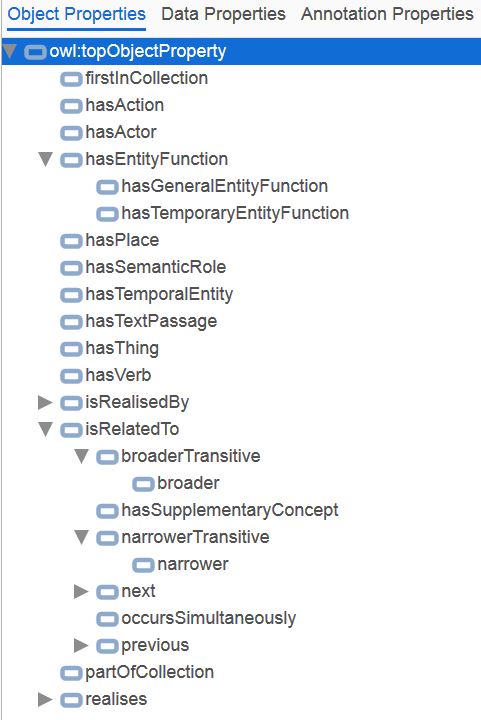481x720 pixels.
Task: Click the hasAction property icon
Action: 71,106
